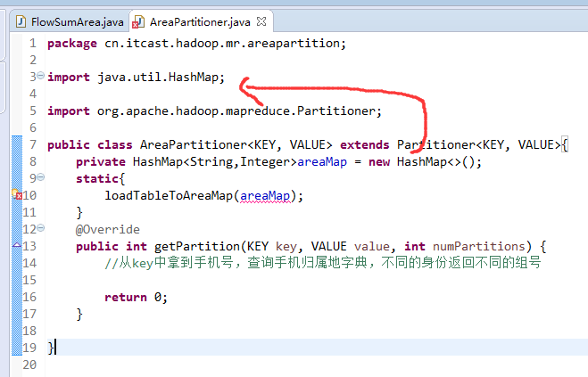Click Java file icon on FlowSumArea.java tab

pyautogui.click(x=21, y=21)
